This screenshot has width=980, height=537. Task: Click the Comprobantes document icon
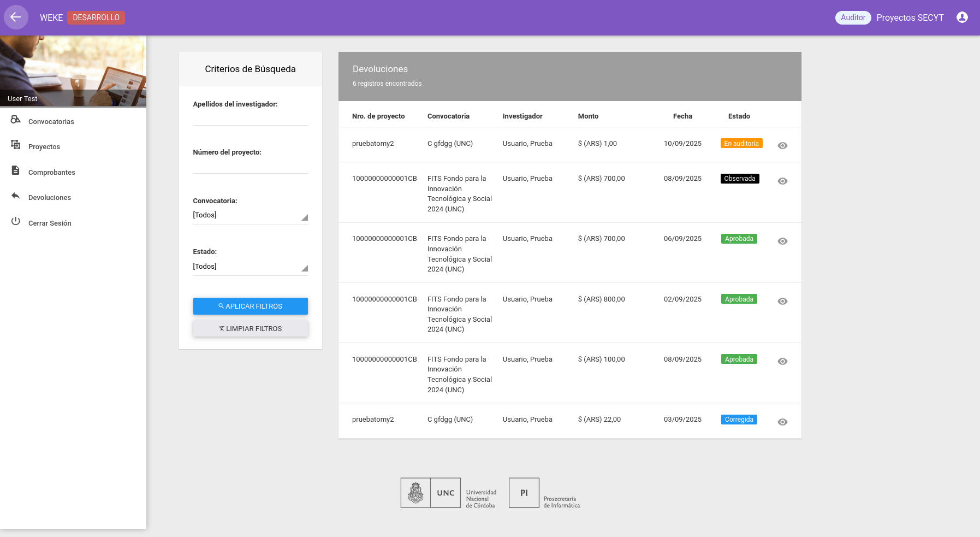click(16, 170)
